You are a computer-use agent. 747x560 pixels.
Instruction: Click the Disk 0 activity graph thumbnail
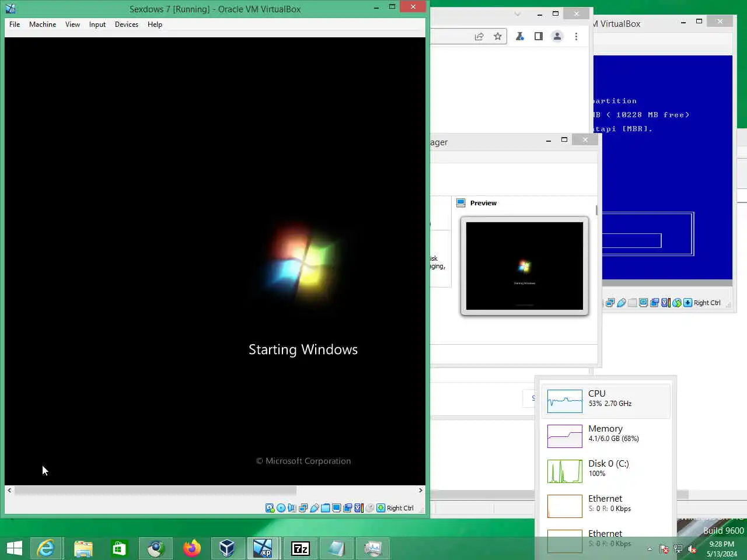(565, 471)
